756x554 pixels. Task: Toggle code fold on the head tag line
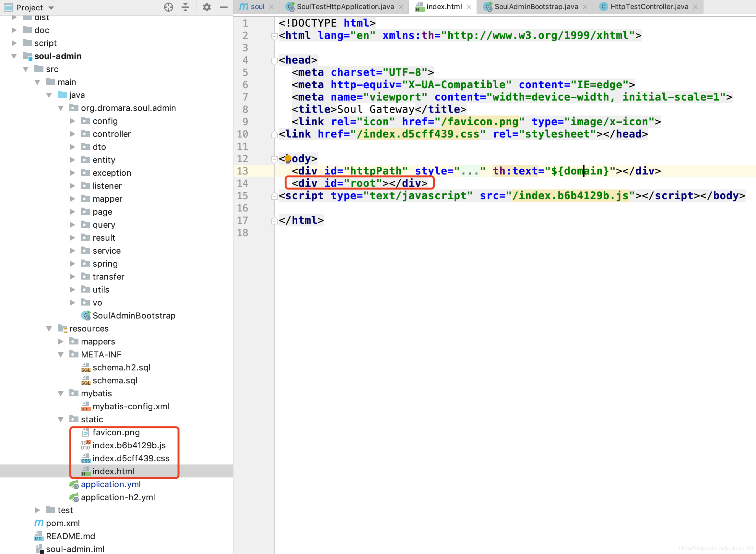tap(274, 60)
